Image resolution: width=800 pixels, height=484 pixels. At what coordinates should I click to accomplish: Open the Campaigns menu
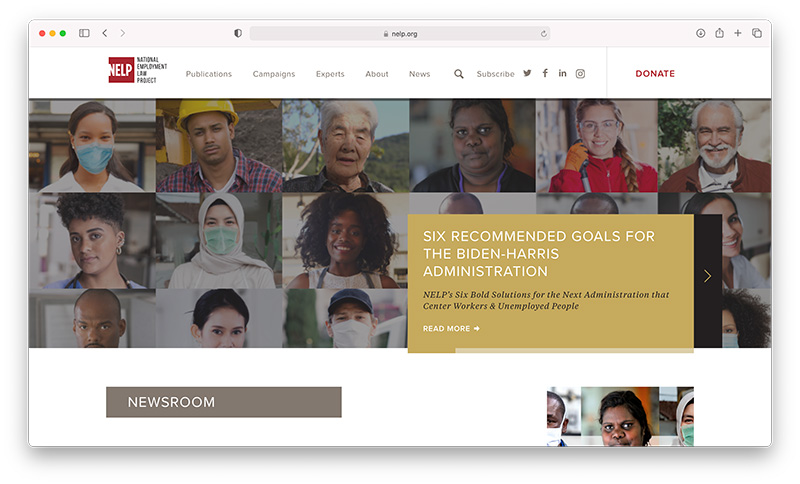coord(274,74)
